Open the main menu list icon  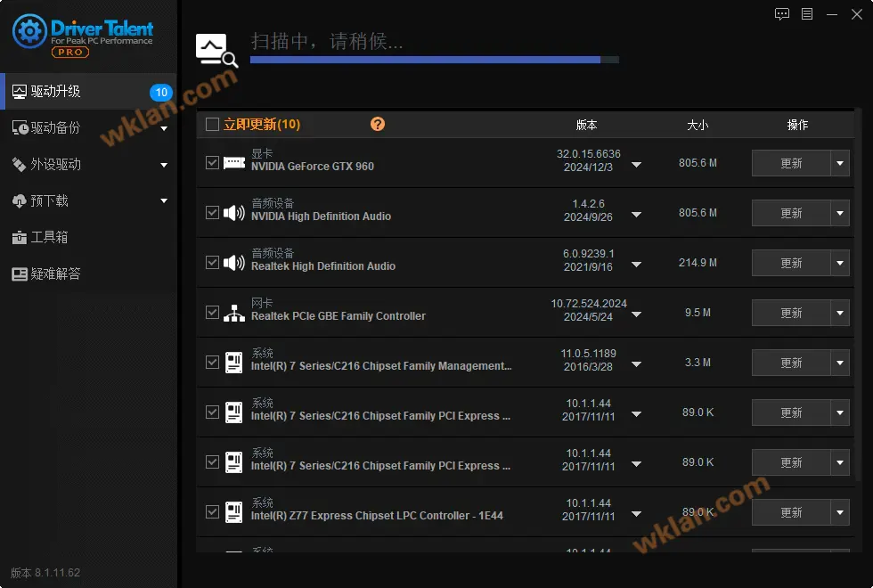[x=807, y=14]
